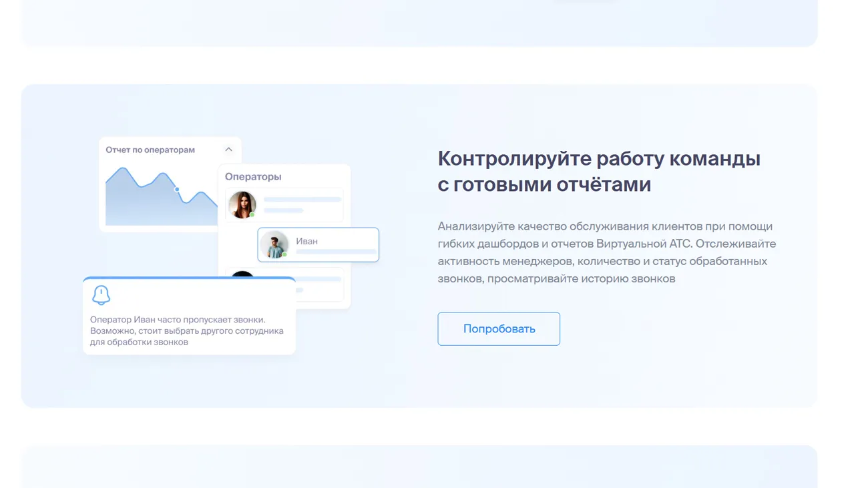The image size is (868, 488).
Task: Click the partially hidden dark avatar
Action: tap(242, 273)
